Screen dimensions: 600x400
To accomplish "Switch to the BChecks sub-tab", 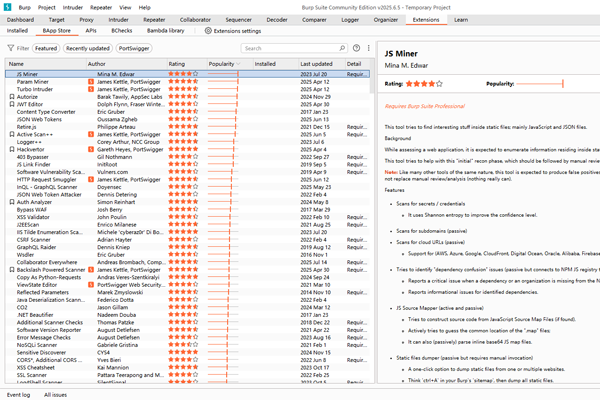I will click(122, 31).
